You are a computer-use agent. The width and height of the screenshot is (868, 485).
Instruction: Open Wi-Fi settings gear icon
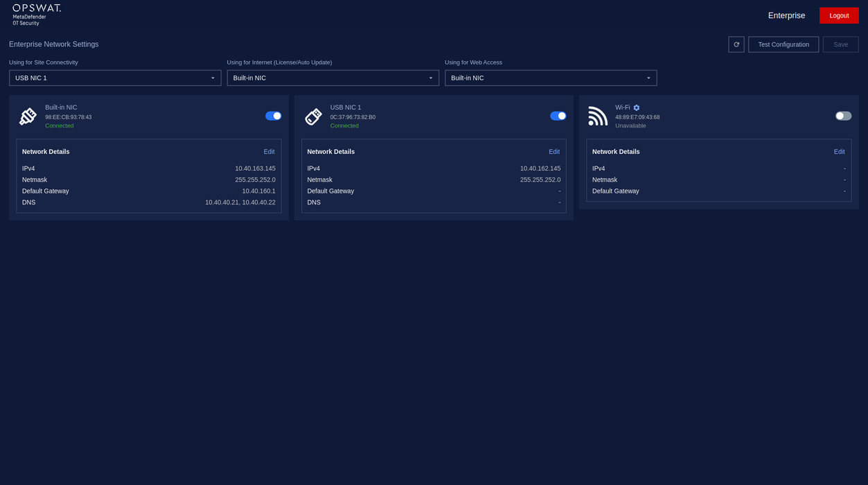(x=637, y=108)
